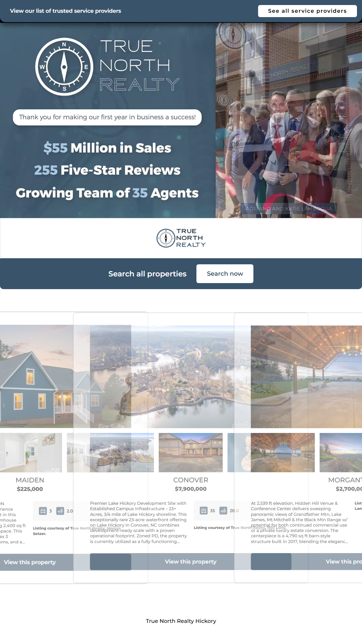Viewport: 362px width, 644px height.
Task: Click the bathtub icon on the Conover listing
Action: coord(223,511)
